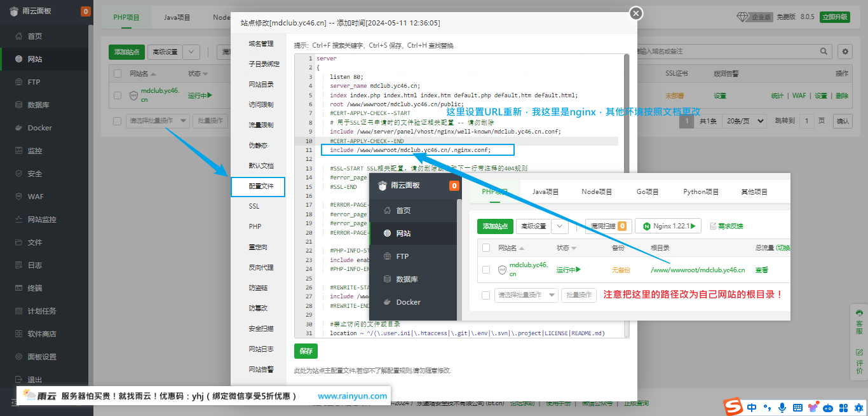Click the magnifier icon in the domain search box
This screenshot has height=416, width=868.
pos(824,52)
